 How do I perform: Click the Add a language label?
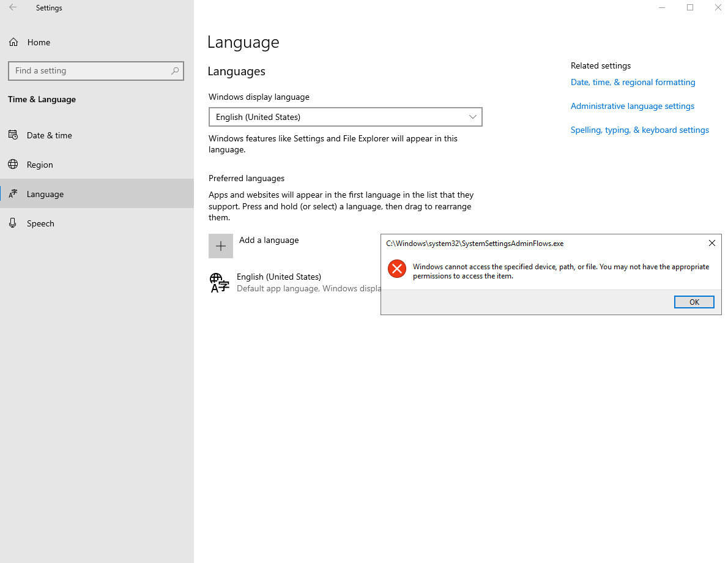click(x=269, y=240)
